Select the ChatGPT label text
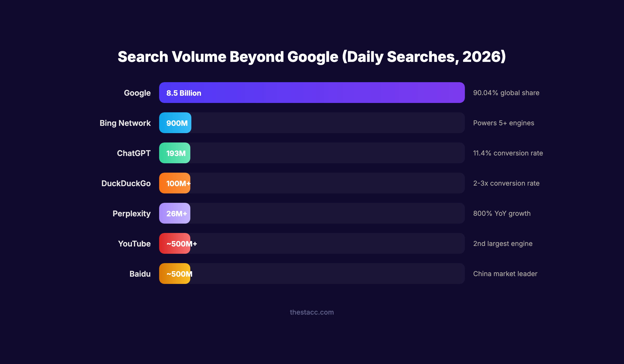The height and width of the screenshot is (364, 624). tap(133, 153)
